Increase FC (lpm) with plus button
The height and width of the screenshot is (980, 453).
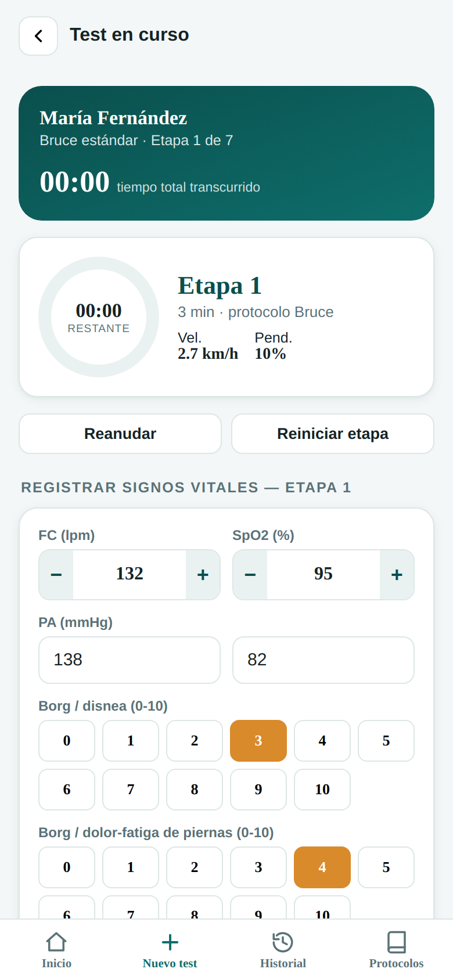203,575
